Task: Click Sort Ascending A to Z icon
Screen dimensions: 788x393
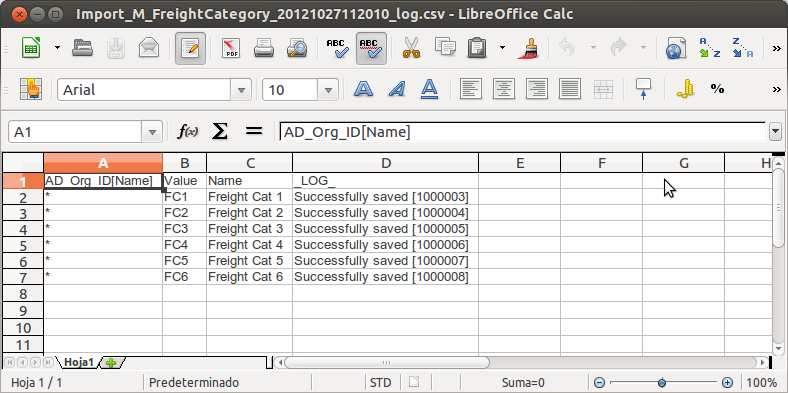Action: [x=710, y=48]
